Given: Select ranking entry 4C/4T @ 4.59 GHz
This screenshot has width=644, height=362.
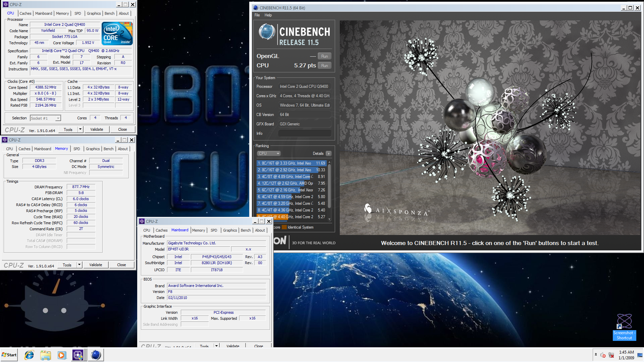Looking at the screenshot, I should click(291, 197).
